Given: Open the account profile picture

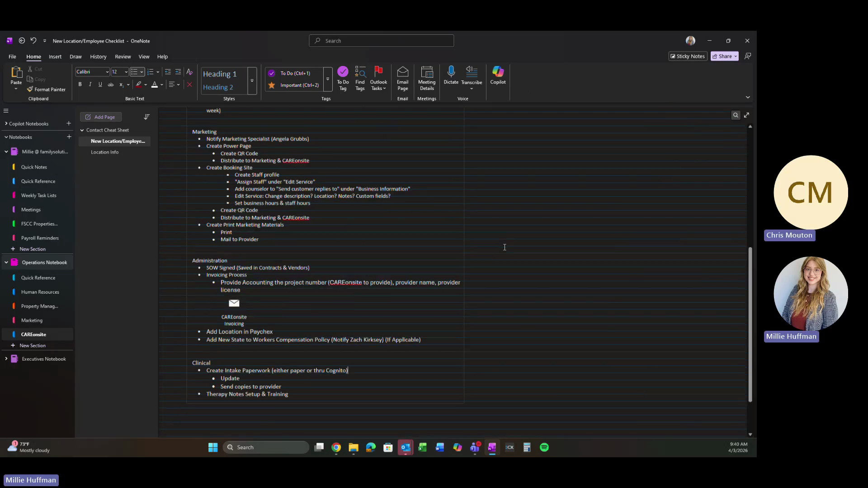Looking at the screenshot, I should [690, 41].
